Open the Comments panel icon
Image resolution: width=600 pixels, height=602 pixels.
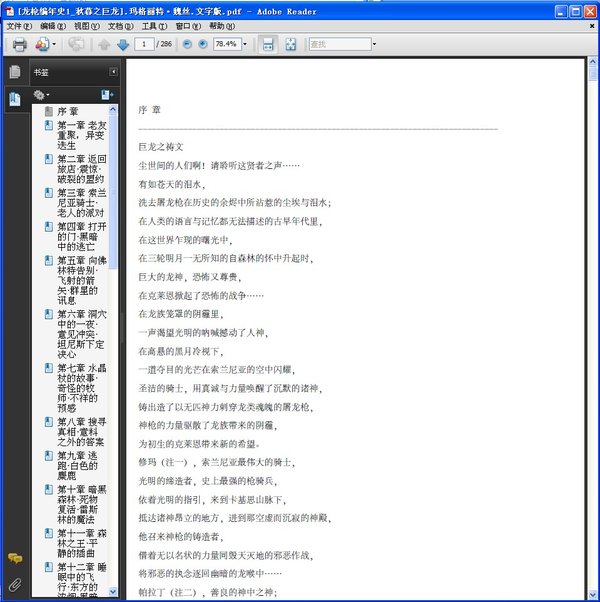pos(15,558)
